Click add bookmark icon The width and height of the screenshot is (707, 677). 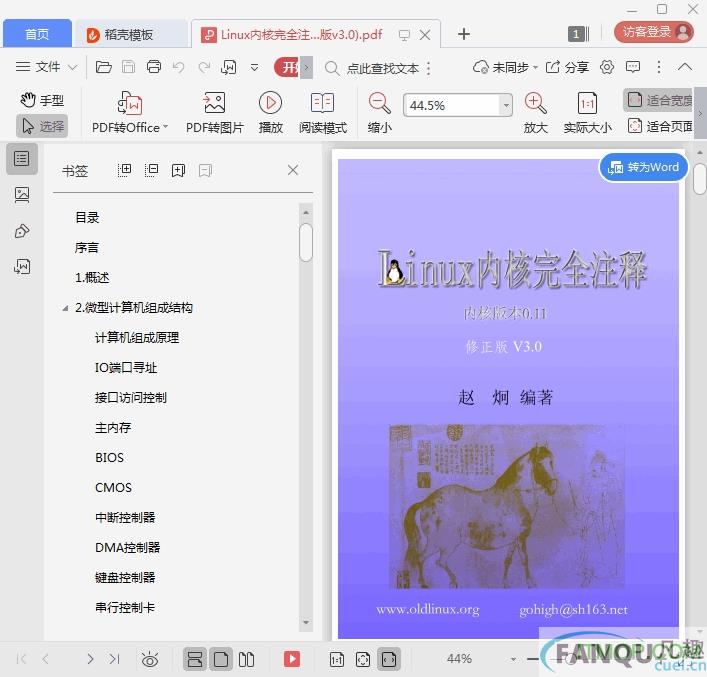[179, 170]
